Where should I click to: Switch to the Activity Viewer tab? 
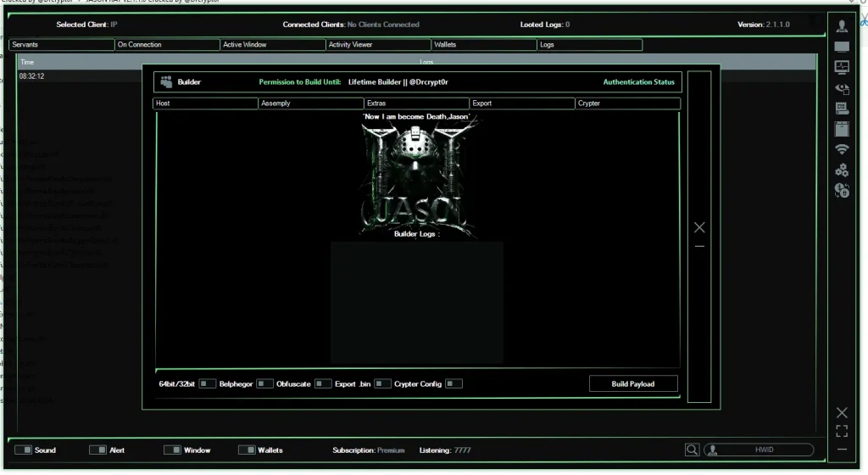tap(378, 44)
